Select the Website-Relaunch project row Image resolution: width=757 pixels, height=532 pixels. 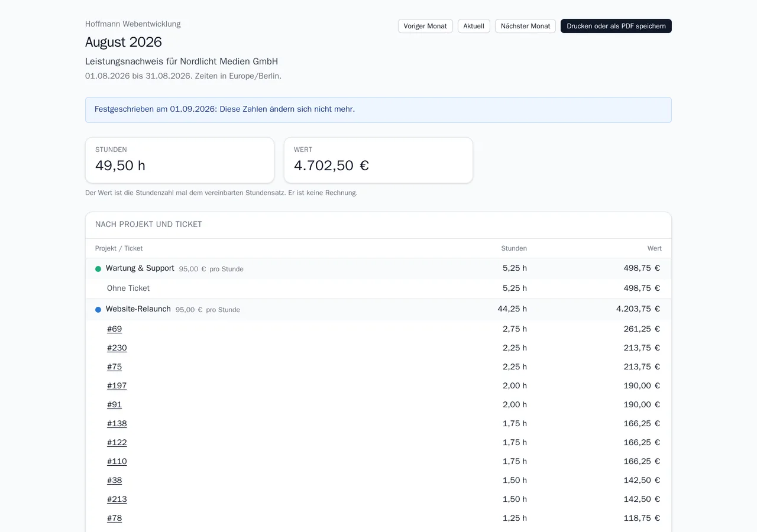coord(378,309)
